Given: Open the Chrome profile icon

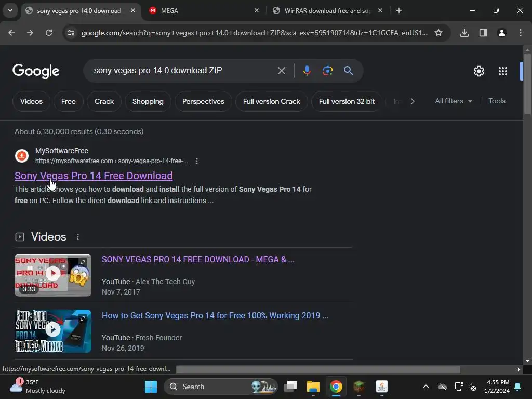Looking at the screenshot, I should point(502,33).
